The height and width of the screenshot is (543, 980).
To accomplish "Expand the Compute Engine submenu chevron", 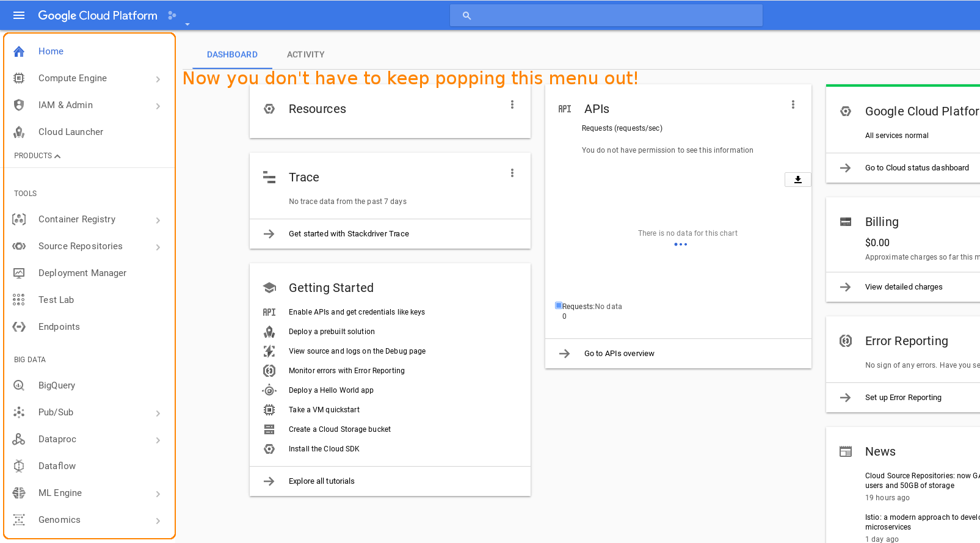I will [x=158, y=79].
